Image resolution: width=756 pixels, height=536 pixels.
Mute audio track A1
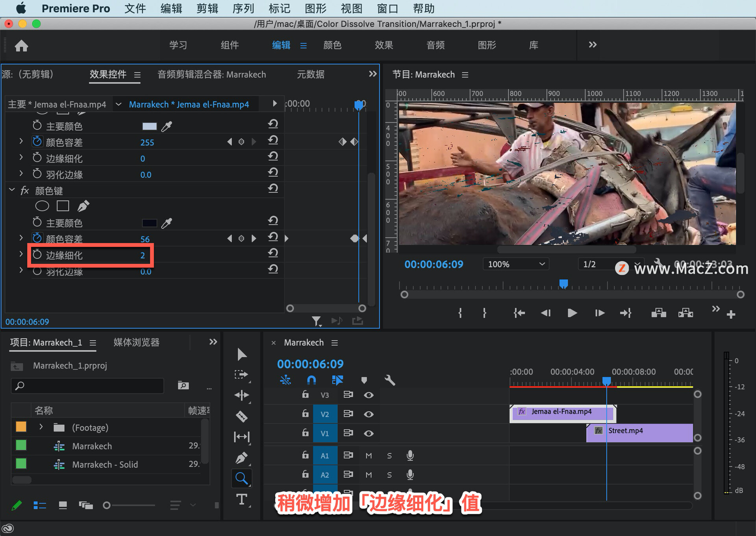[369, 456]
